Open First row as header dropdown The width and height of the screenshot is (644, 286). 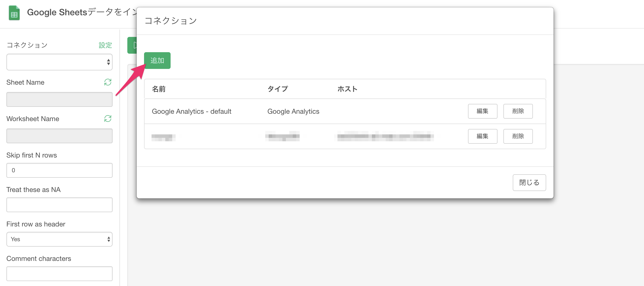coord(59,239)
